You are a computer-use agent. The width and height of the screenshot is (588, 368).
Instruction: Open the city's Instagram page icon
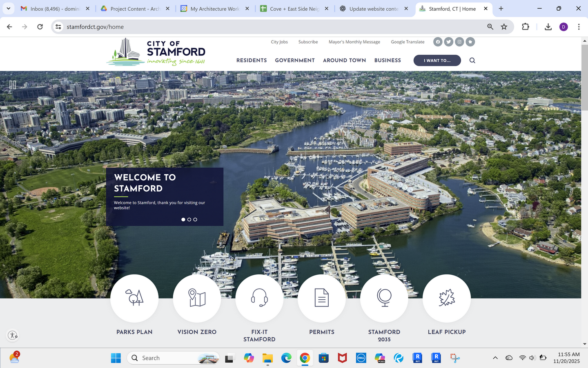[459, 42]
